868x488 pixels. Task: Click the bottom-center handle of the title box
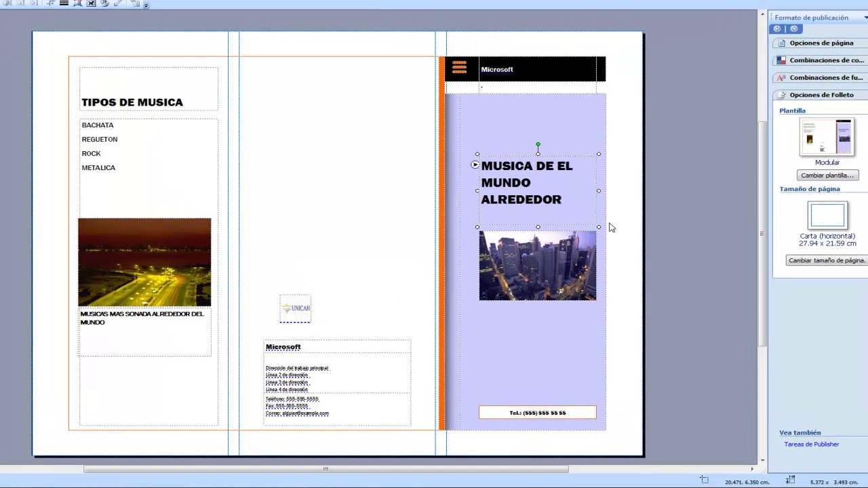(x=538, y=227)
